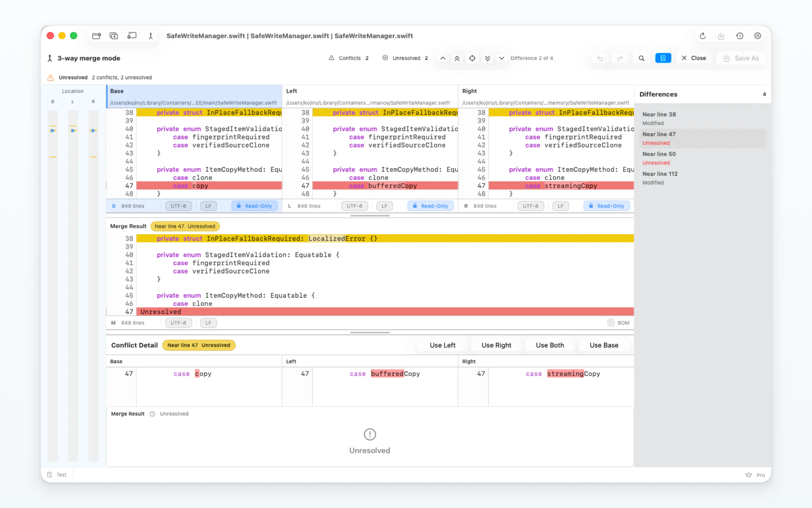
Task: Toggle Right pane Read-Only lock
Action: tap(607, 206)
